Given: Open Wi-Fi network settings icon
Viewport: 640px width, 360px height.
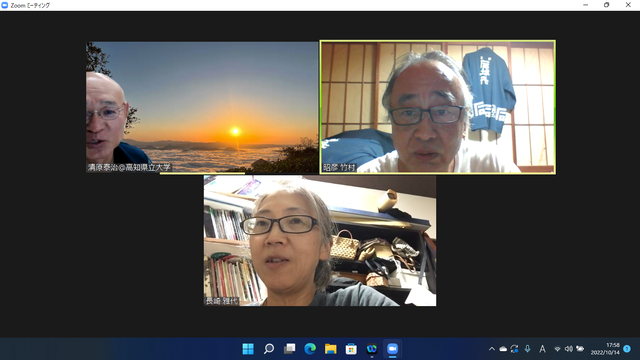Looking at the screenshot, I should (x=557, y=349).
